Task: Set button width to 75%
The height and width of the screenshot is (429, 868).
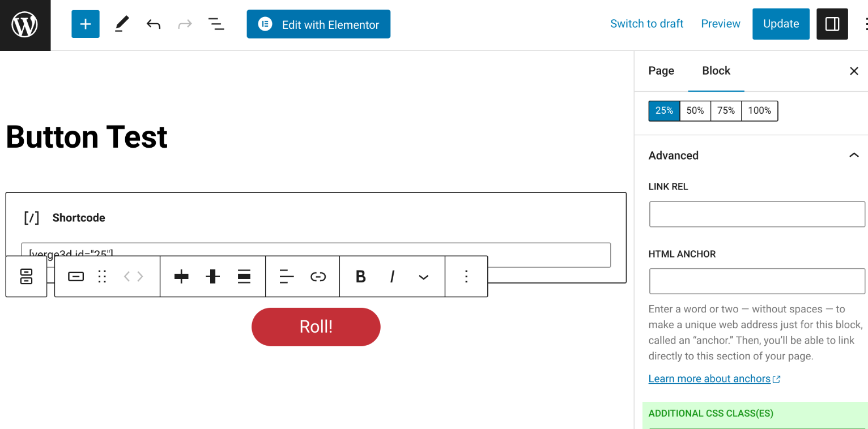Action: point(726,111)
